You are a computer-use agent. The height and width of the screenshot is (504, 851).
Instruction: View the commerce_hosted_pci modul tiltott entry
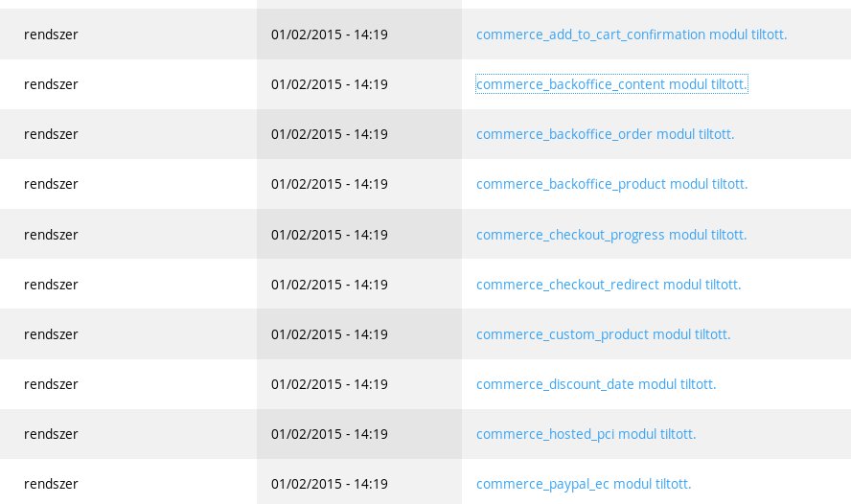pos(586,434)
